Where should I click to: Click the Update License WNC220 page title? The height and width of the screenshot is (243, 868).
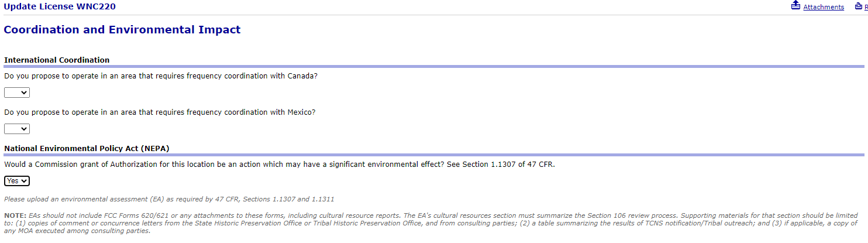(60, 6)
